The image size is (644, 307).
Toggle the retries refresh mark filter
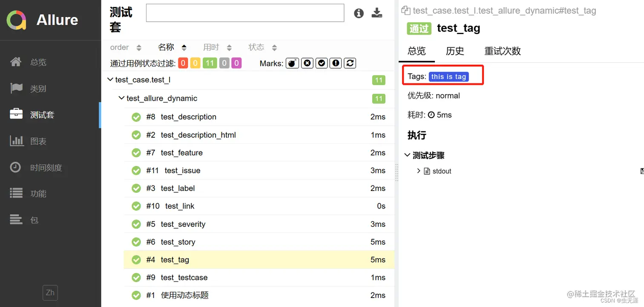(x=350, y=63)
